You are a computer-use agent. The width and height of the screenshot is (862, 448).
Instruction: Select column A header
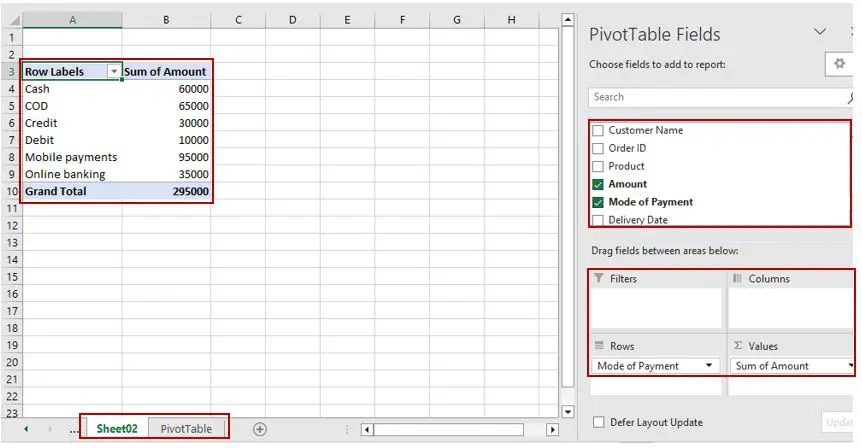(x=72, y=20)
